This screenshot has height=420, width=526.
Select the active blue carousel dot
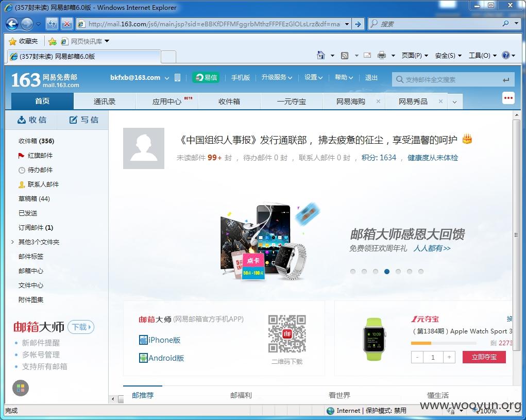point(387,272)
